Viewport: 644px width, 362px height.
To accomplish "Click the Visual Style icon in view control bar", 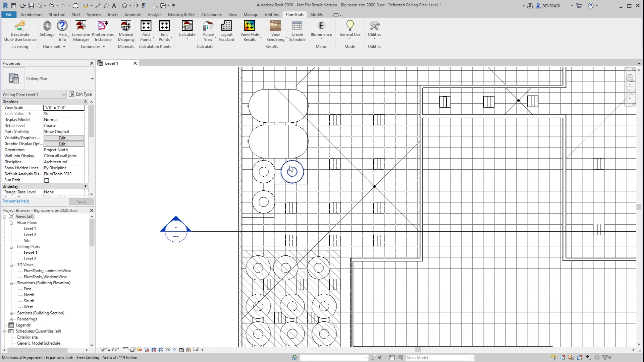I will pyautogui.click(x=132, y=350).
